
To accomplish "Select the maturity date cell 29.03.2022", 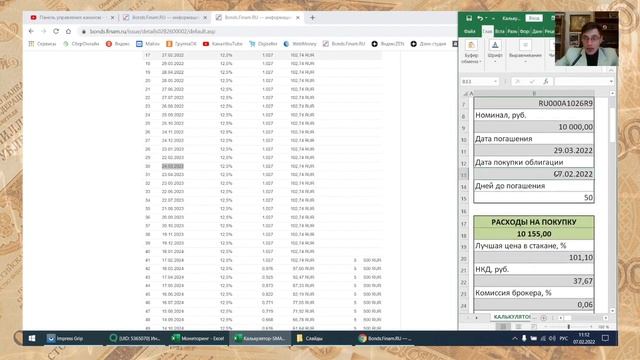I will [x=533, y=151].
